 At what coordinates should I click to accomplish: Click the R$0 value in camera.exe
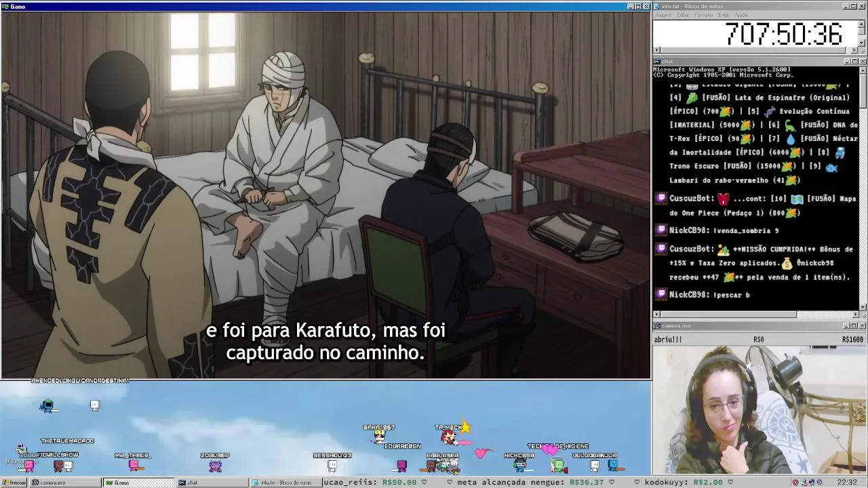click(759, 340)
